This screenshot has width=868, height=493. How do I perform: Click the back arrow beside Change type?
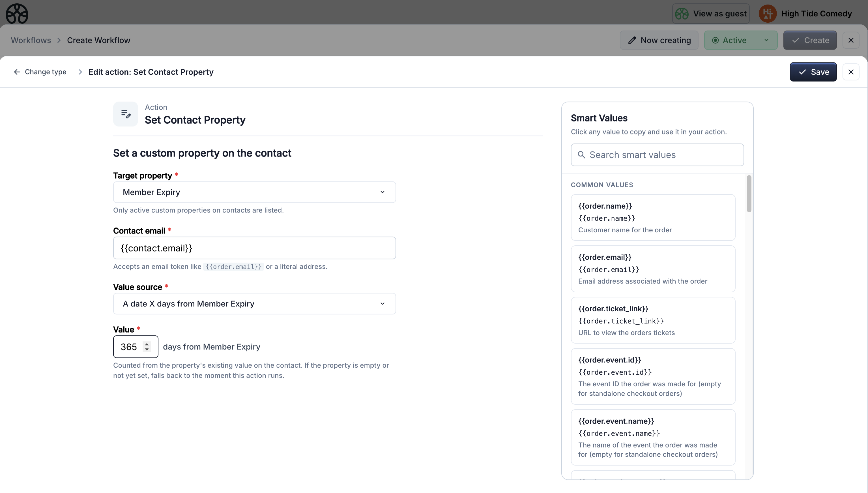click(17, 72)
